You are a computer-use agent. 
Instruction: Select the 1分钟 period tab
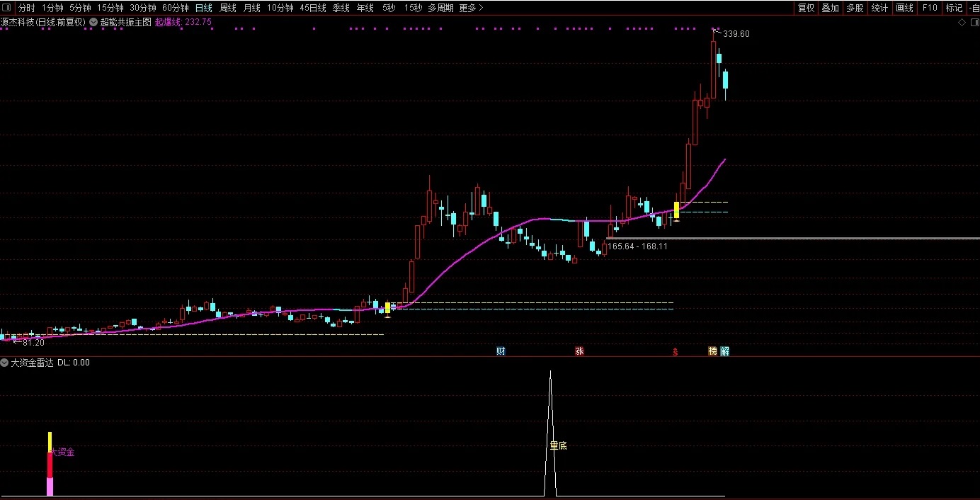[x=52, y=8]
